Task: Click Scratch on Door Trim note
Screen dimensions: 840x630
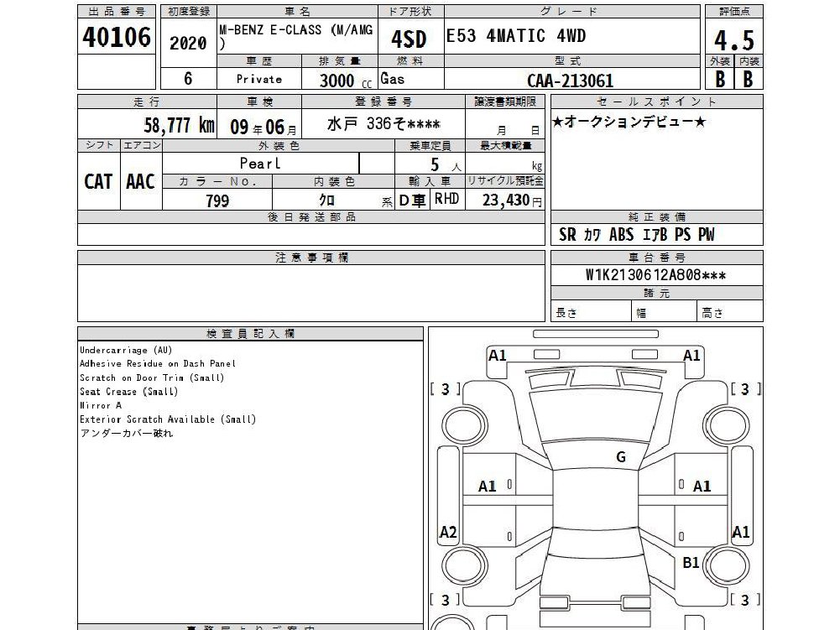Action: pyautogui.click(x=152, y=377)
